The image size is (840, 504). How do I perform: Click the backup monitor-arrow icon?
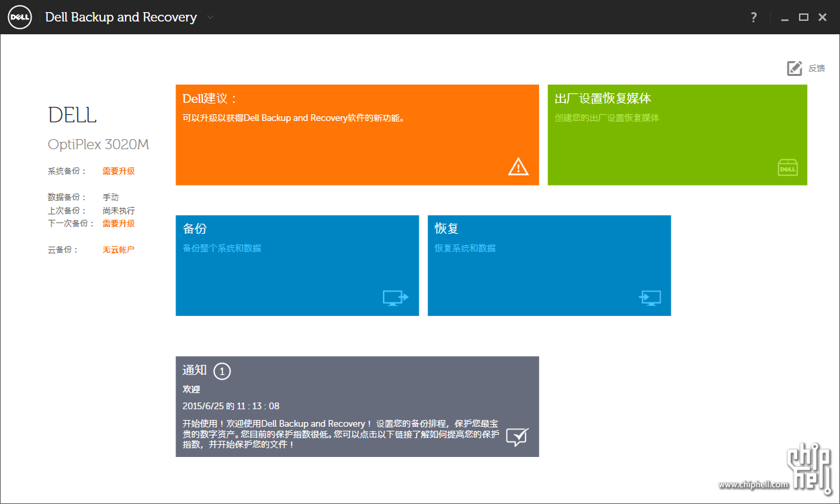(x=395, y=298)
